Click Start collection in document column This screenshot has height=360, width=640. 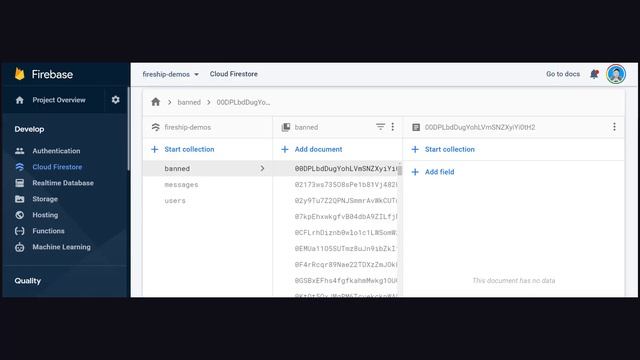point(449,149)
